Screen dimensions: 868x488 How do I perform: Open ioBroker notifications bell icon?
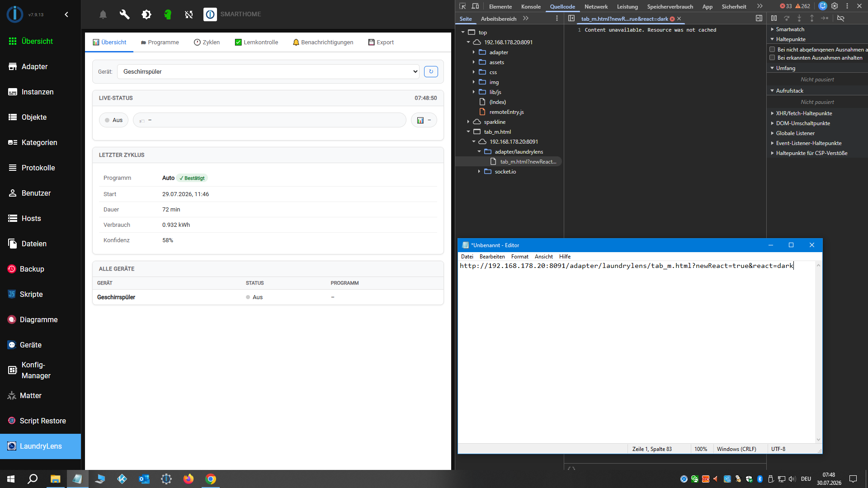pyautogui.click(x=103, y=14)
